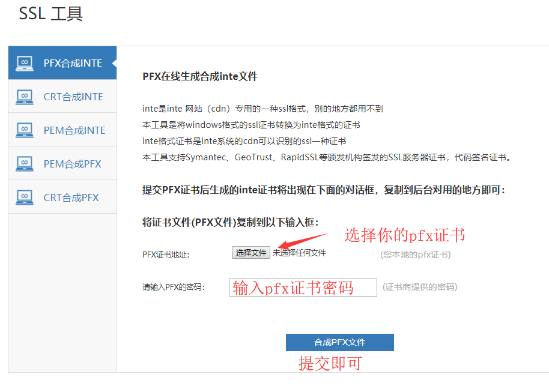Image resolution: width=549 pixels, height=392 pixels.
Task: Click the laptop icon beside PEM合成INTE
Action: 25,130
